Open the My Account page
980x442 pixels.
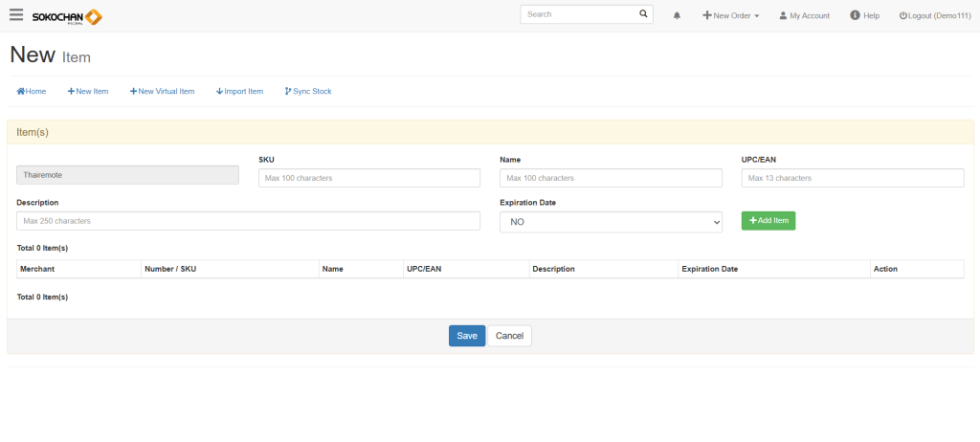click(x=804, y=16)
